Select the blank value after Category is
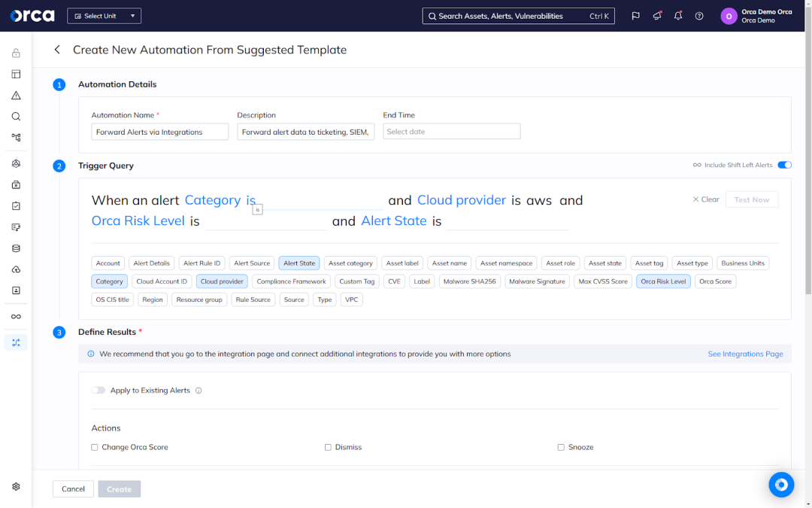Image resolution: width=812 pixels, height=508 pixels. 321,201
